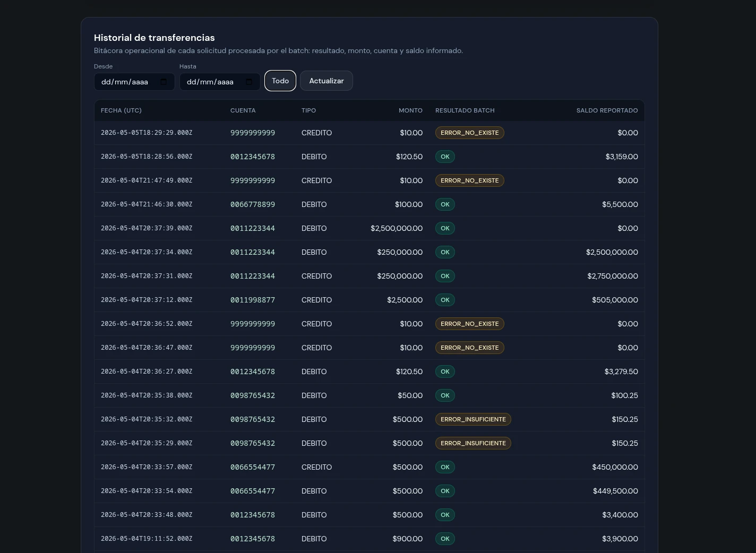Click the $3,400.00 reported balance
Image resolution: width=756 pixels, height=553 pixels.
pyautogui.click(x=620, y=515)
